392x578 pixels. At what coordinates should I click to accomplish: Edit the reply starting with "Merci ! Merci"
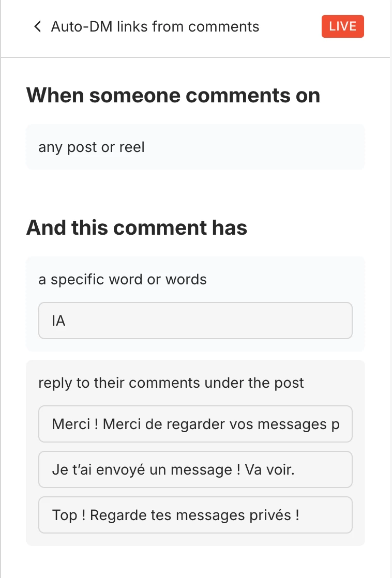[195, 424]
